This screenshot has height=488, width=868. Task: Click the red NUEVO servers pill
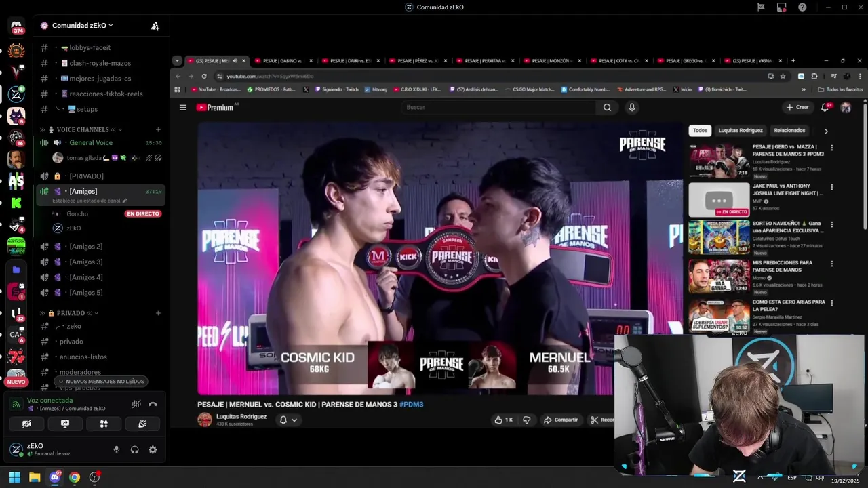coord(16,382)
